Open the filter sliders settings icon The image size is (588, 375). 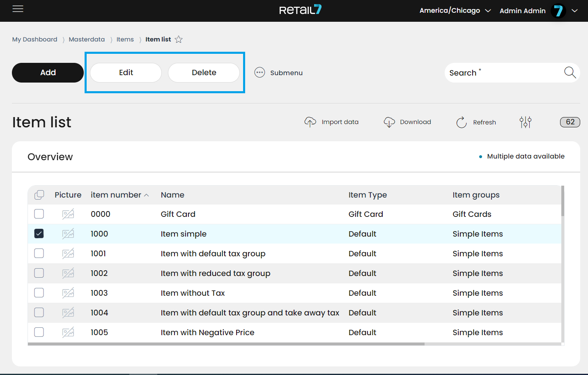[525, 122]
